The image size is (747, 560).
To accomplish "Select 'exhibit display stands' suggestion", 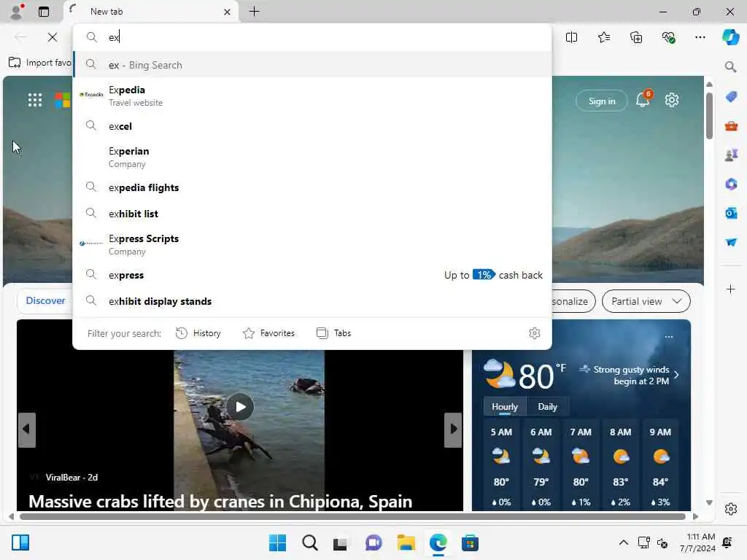I will (312, 301).
